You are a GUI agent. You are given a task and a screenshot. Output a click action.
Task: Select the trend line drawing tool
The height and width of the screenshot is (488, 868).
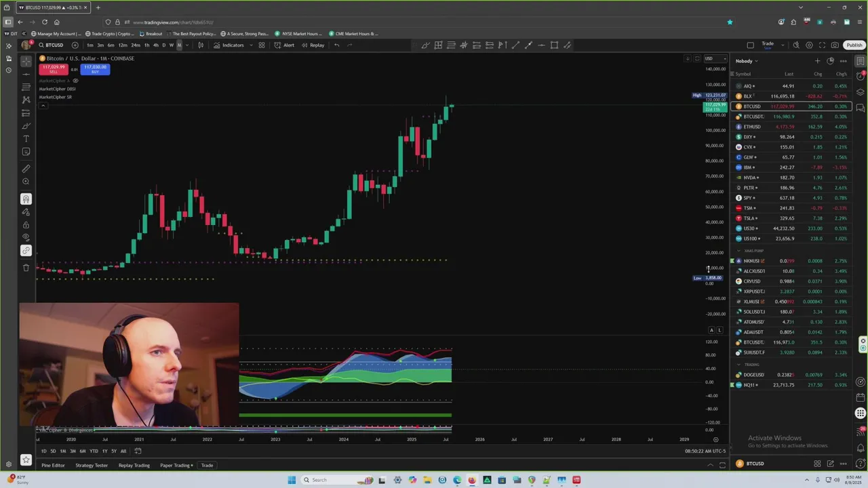click(x=26, y=74)
